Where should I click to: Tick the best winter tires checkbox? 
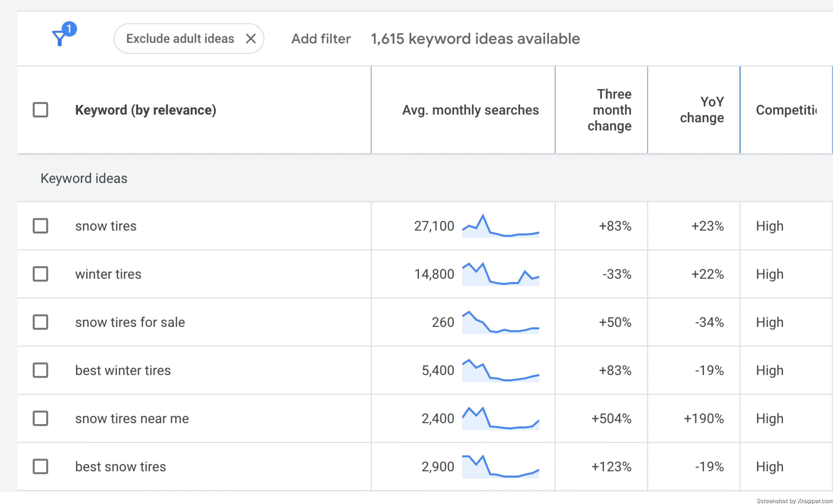[x=40, y=370]
